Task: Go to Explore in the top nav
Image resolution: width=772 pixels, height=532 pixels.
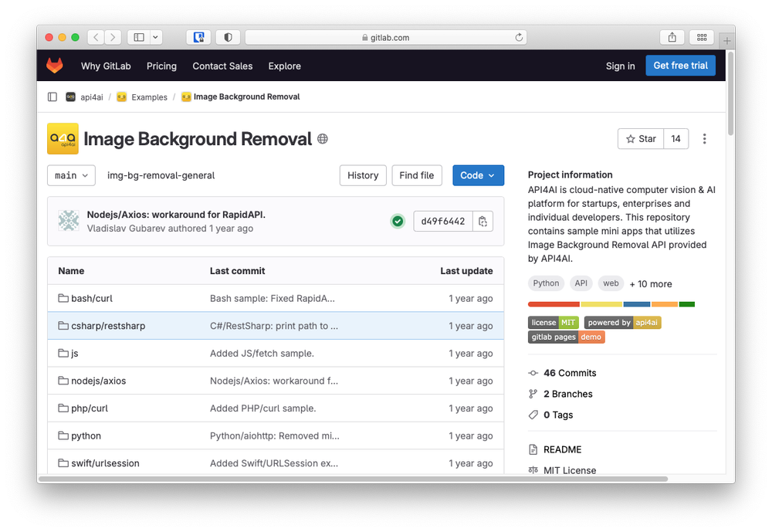Action: 284,66
